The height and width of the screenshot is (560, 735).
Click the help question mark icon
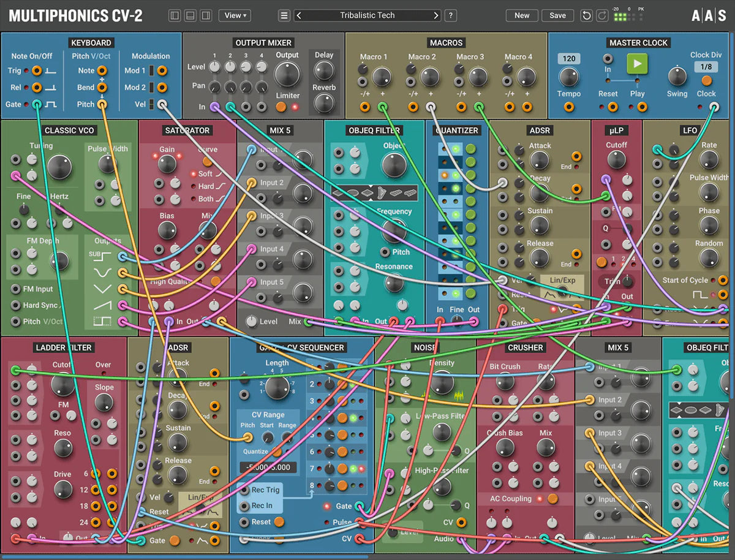(x=451, y=15)
